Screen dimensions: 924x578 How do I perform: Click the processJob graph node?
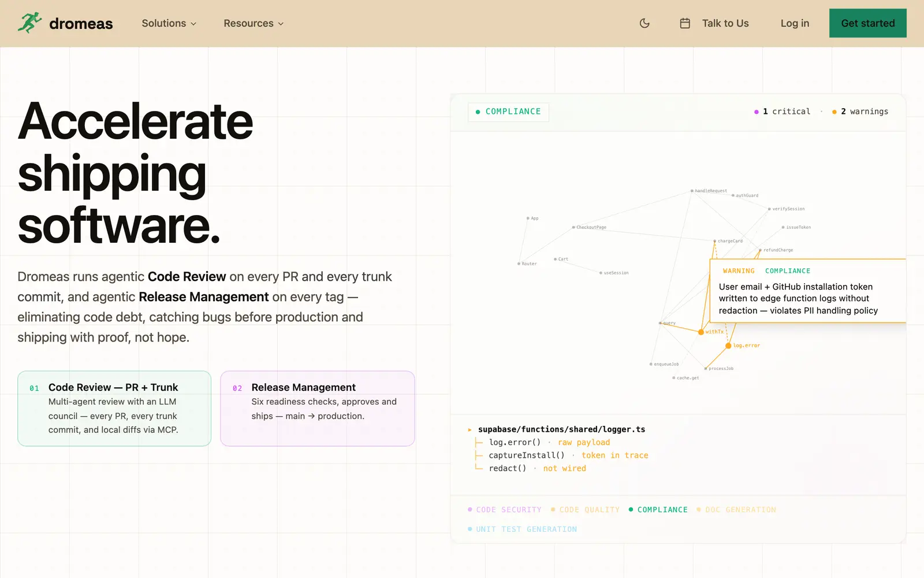coord(706,368)
